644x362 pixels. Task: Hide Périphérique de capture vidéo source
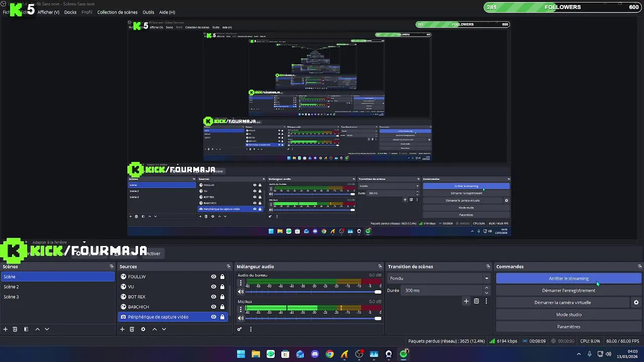pos(213,317)
